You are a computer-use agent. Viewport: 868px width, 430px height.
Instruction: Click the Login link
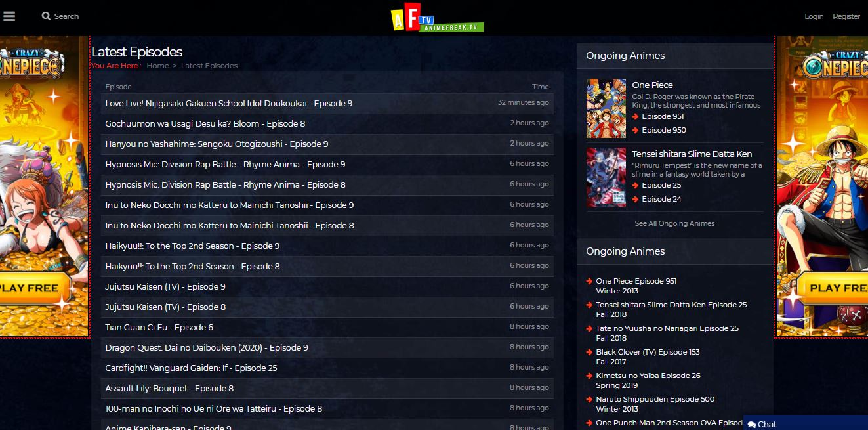pos(814,16)
